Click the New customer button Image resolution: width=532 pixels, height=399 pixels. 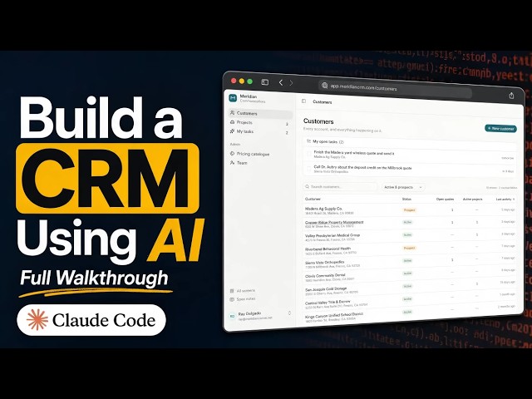coord(500,129)
